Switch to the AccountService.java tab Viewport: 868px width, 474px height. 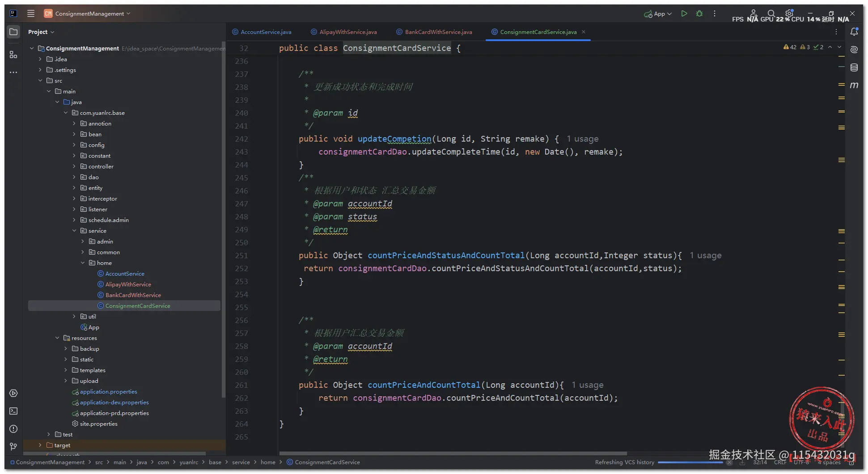[x=262, y=32]
